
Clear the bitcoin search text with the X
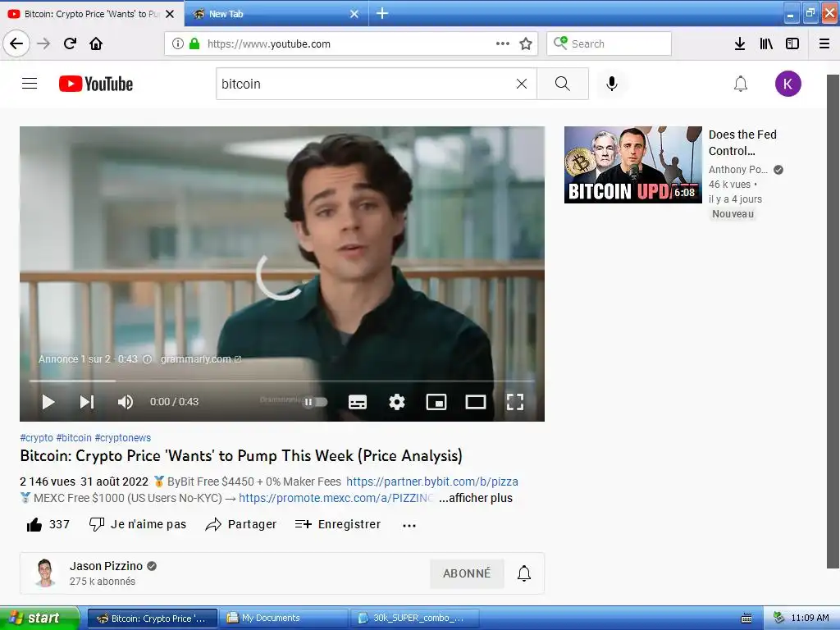tap(521, 84)
